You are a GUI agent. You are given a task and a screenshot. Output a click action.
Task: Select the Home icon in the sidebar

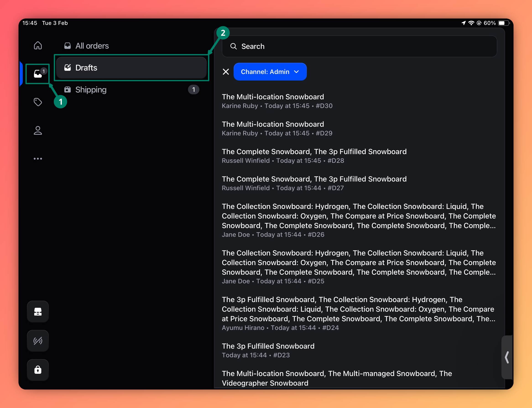point(38,45)
